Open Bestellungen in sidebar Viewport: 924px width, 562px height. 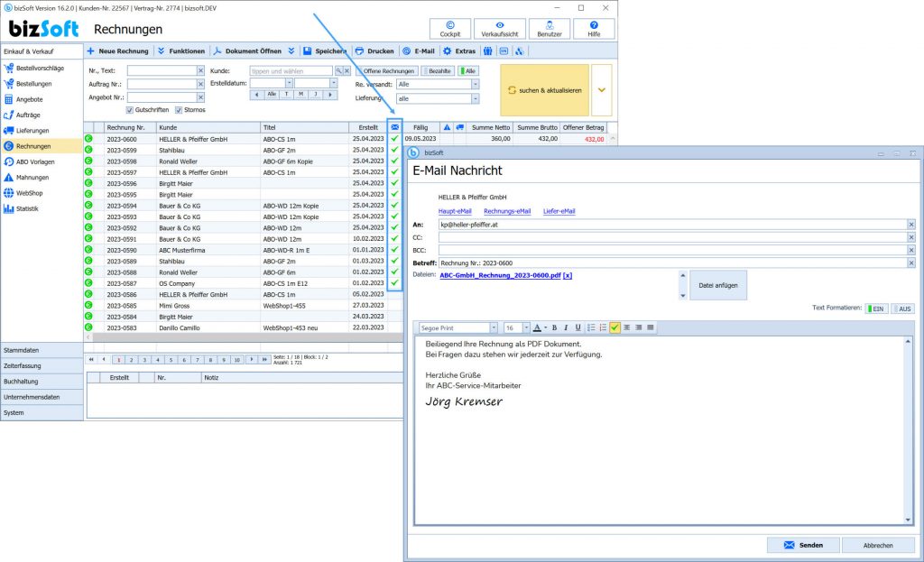(28, 84)
